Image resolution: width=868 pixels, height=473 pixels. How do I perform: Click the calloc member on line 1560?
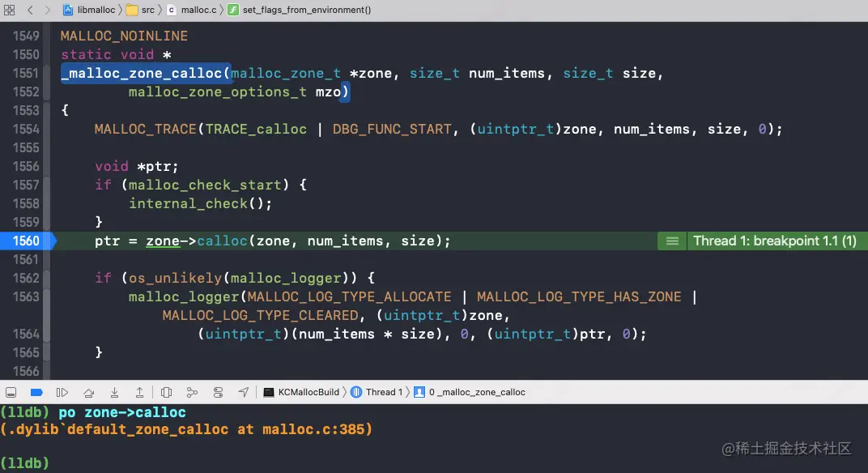click(222, 241)
